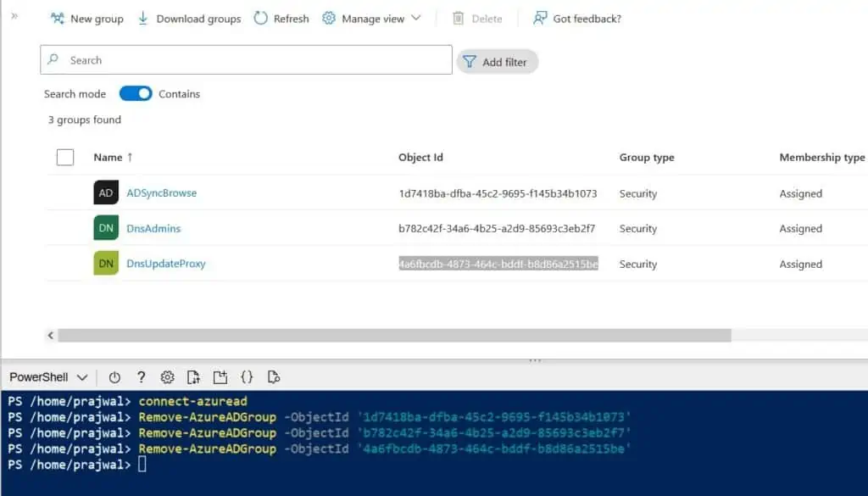Sort by Name column header
Viewport: 868px width, 496px height.
(x=113, y=157)
